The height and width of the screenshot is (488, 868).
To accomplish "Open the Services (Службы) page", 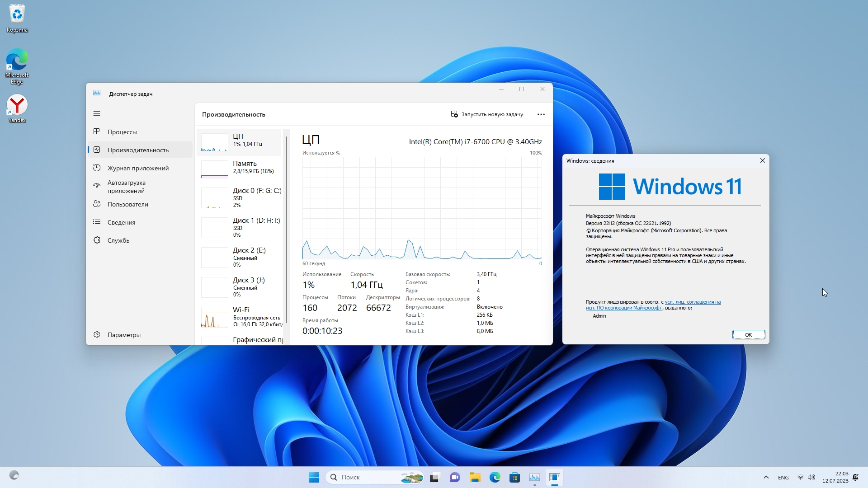I will (119, 240).
